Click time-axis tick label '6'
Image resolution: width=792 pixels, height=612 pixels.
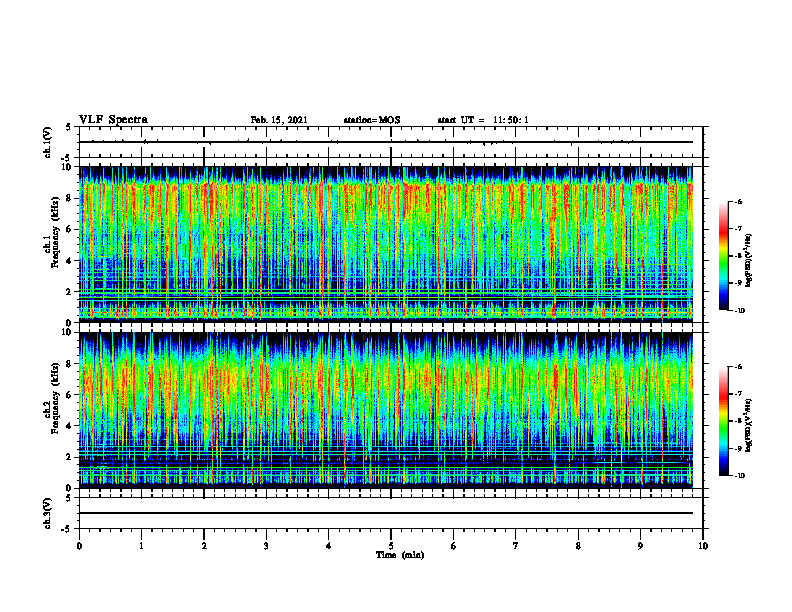pyautogui.click(x=454, y=546)
